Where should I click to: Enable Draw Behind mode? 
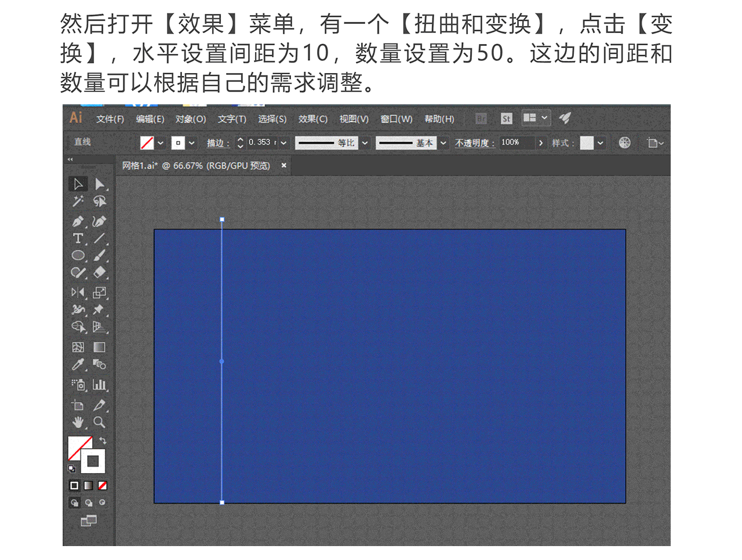pyautogui.click(x=88, y=503)
